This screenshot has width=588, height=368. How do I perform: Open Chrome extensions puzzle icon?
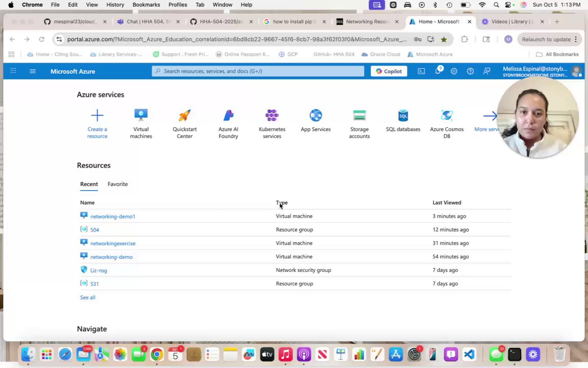(464, 39)
